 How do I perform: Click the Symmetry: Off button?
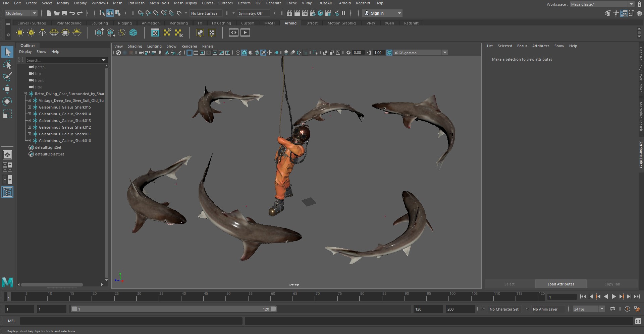254,13
